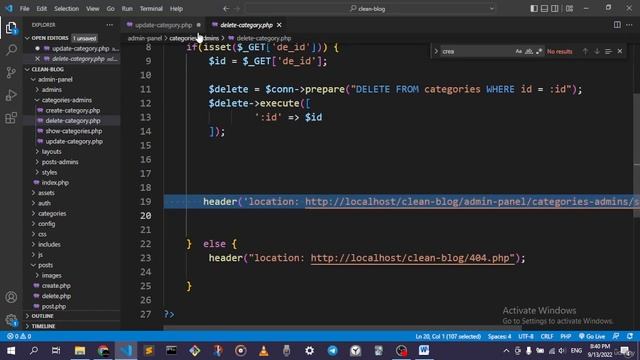The width and height of the screenshot is (640, 360).
Task: Toggle Use Regular Expression in find widget
Action: click(x=539, y=51)
